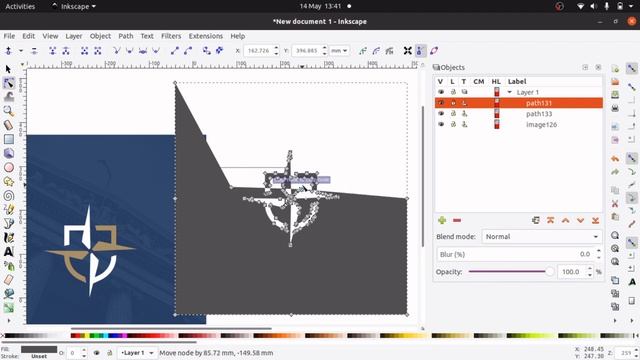This screenshot has width=640, height=360.
Task: Activate the Text tool
Action: (x=8, y=251)
